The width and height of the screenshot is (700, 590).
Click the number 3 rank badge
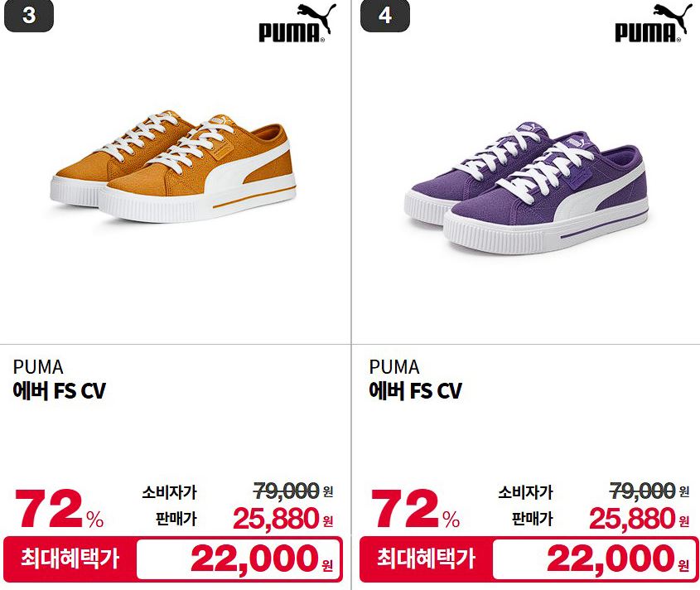click(x=29, y=16)
